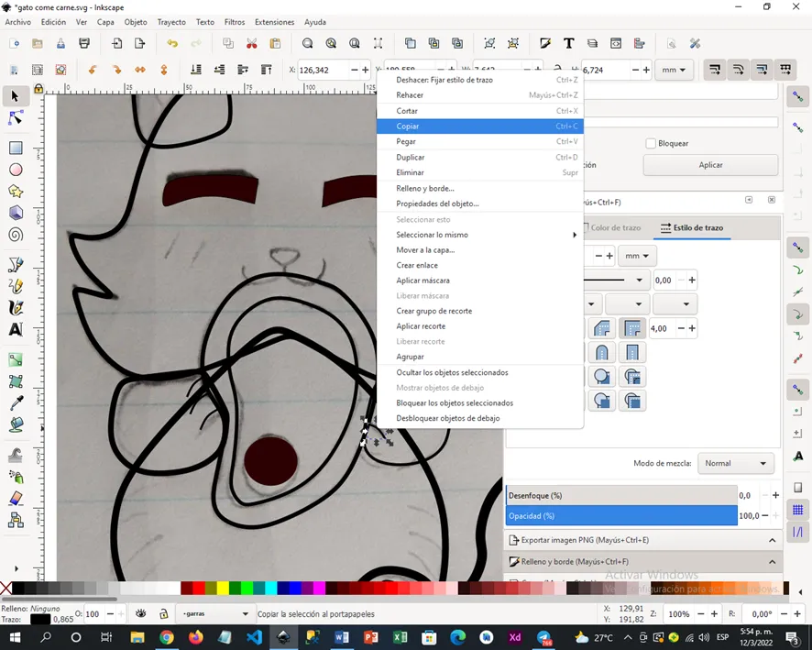
Task: Open the mm units dropdown in top toolbar
Action: (x=674, y=70)
